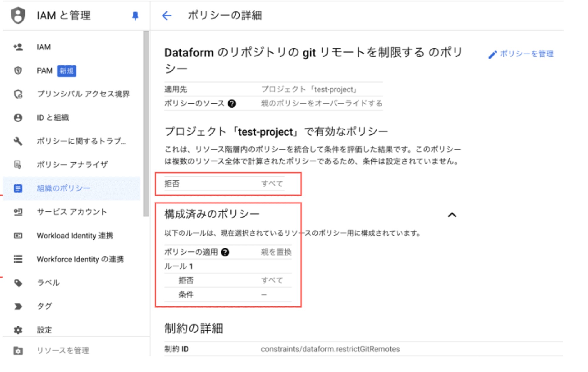This screenshot has height=372, width=588.
Task: Select プリンシパル アクセス境界 in sidebar
Action: (71, 94)
